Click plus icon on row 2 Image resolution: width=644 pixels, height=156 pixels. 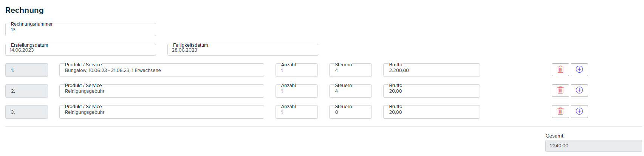coord(579,90)
